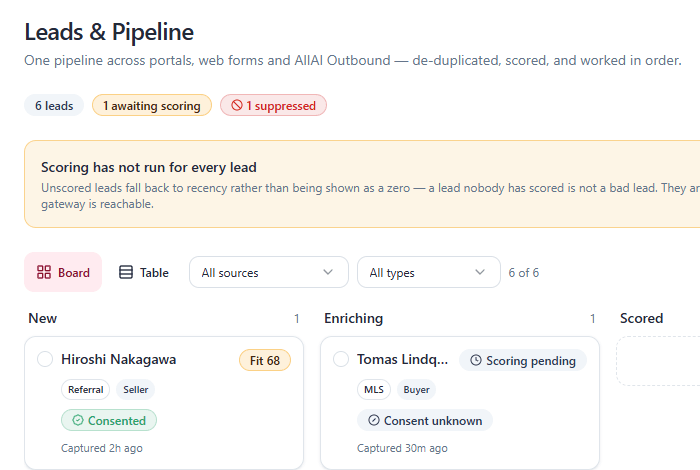Select Tomas Lindq... lead checkbox

pyautogui.click(x=341, y=359)
